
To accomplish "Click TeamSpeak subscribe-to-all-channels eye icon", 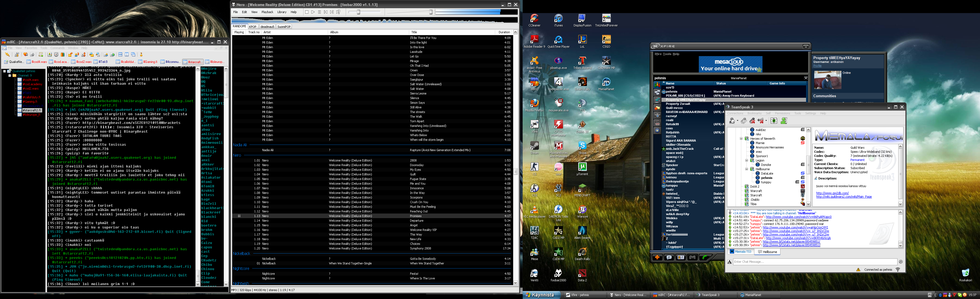I will 774,121.
